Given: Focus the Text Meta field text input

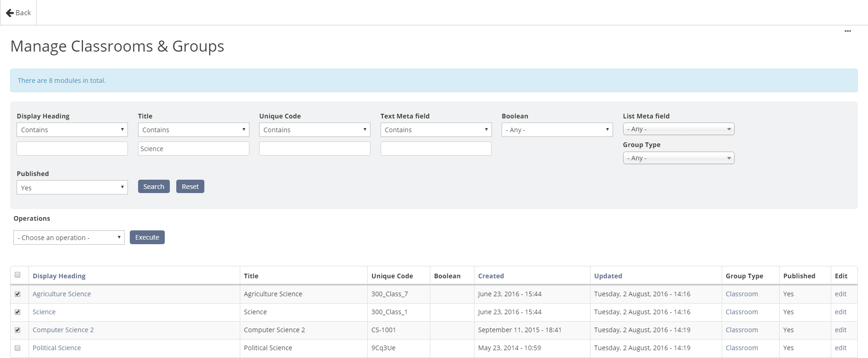Looking at the screenshot, I should click(x=436, y=148).
